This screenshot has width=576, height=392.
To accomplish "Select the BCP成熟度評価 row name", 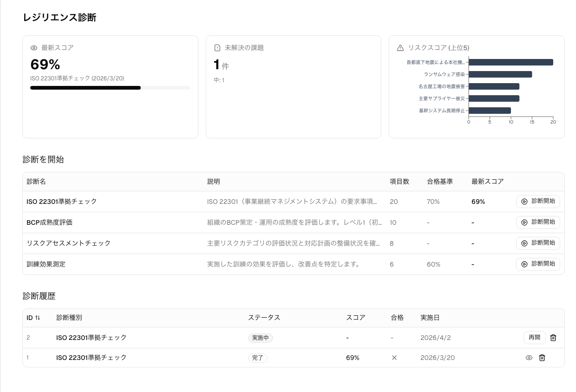I will (50, 222).
